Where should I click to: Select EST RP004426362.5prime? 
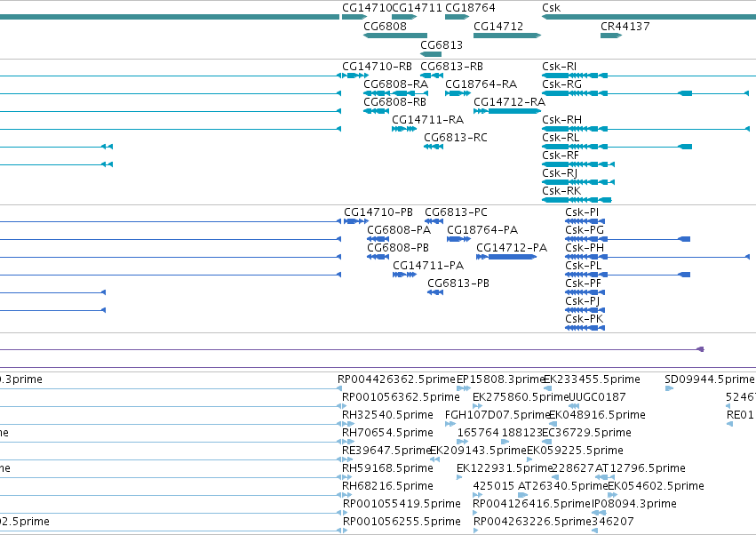(396, 379)
